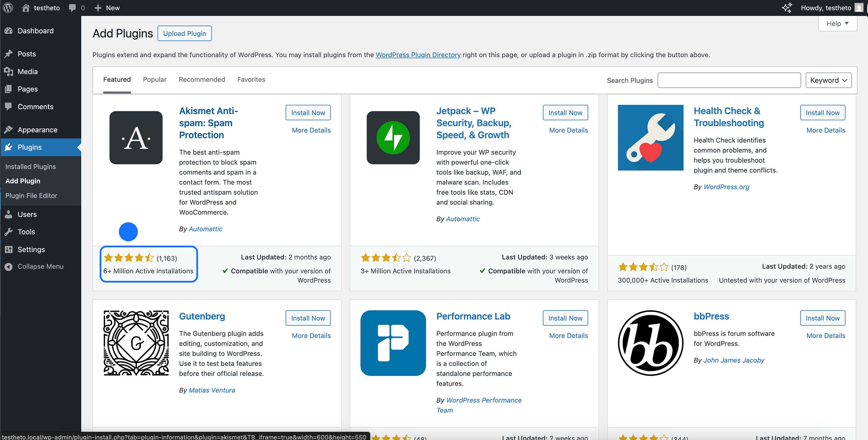Image resolution: width=868 pixels, height=440 pixels.
Task: Collapse the admin sidebar menu
Action: (x=9, y=266)
